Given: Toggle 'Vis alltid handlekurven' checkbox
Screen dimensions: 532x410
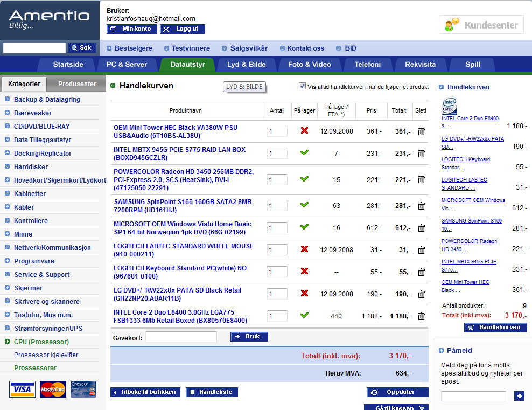Looking at the screenshot, I should tap(302, 86).
